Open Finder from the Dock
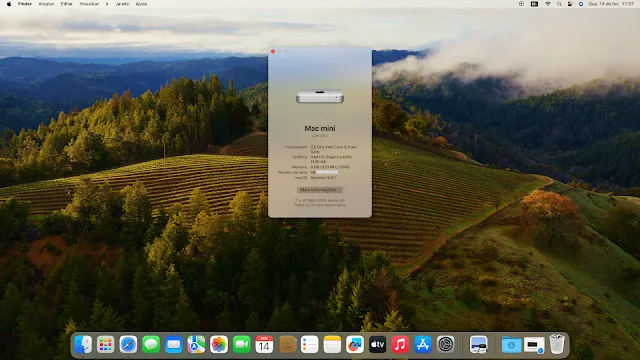Image resolution: width=640 pixels, height=360 pixels. pos(83,344)
